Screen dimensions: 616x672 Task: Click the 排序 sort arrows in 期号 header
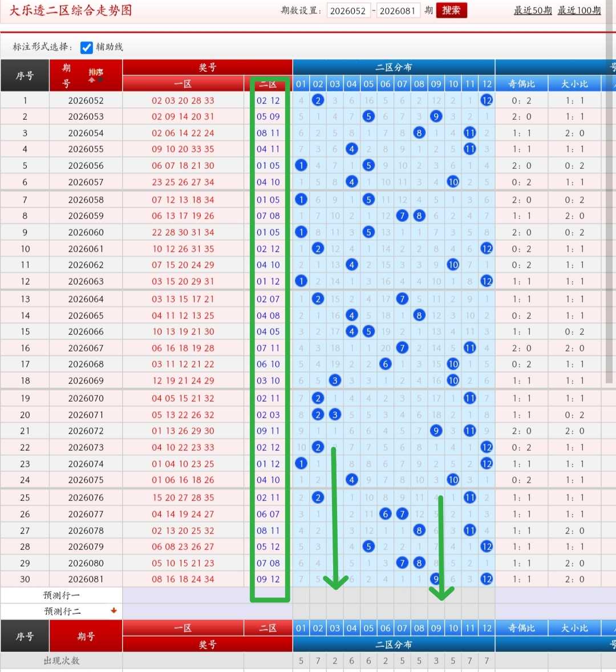click(95, 75)
